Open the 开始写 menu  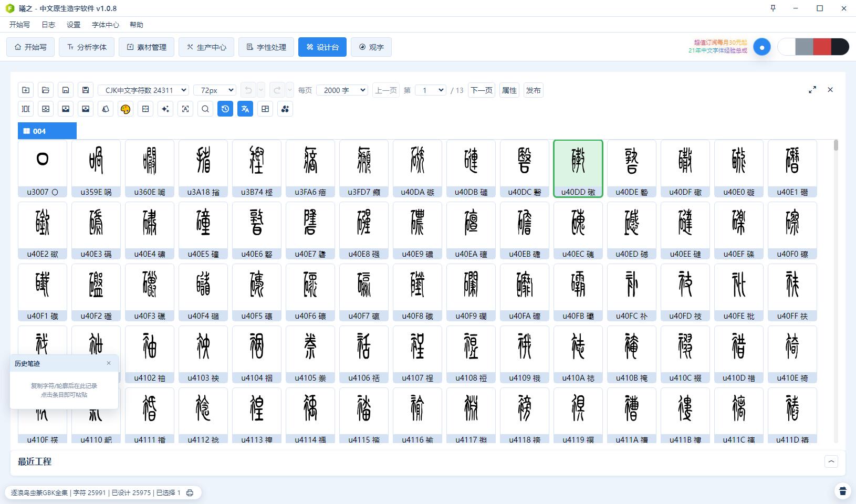pos(19,25)
